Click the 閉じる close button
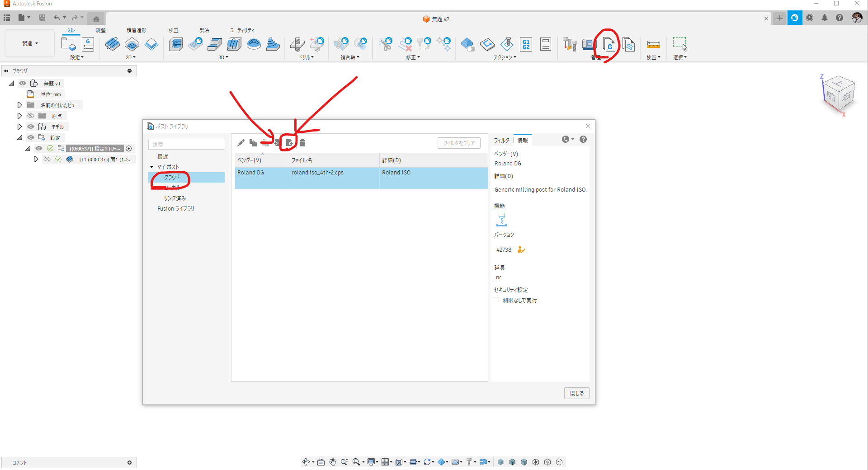 tap(577, 393)
